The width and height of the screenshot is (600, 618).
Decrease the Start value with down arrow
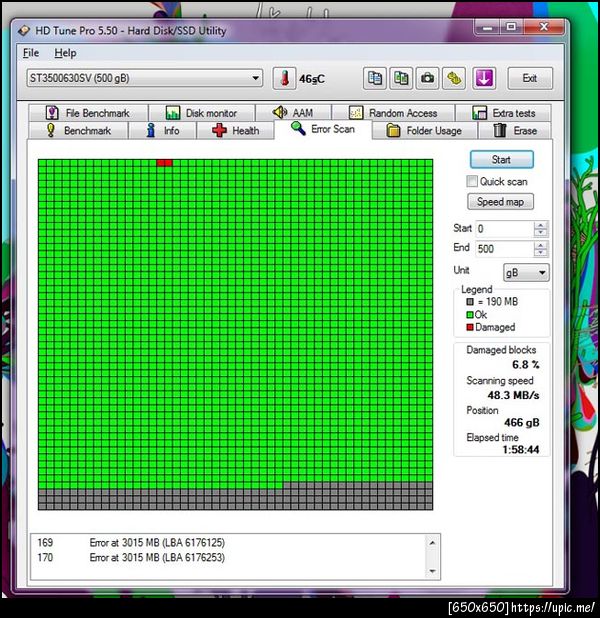pos(540,233)
